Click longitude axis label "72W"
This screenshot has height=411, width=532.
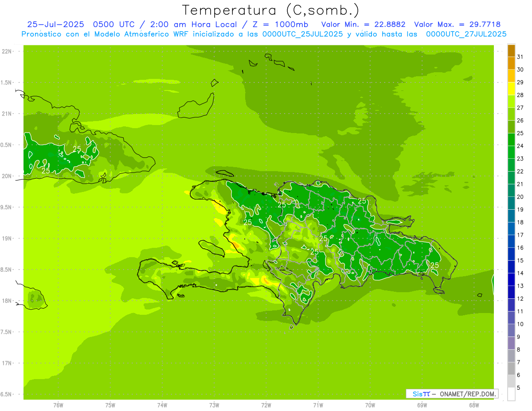(266, 405)
